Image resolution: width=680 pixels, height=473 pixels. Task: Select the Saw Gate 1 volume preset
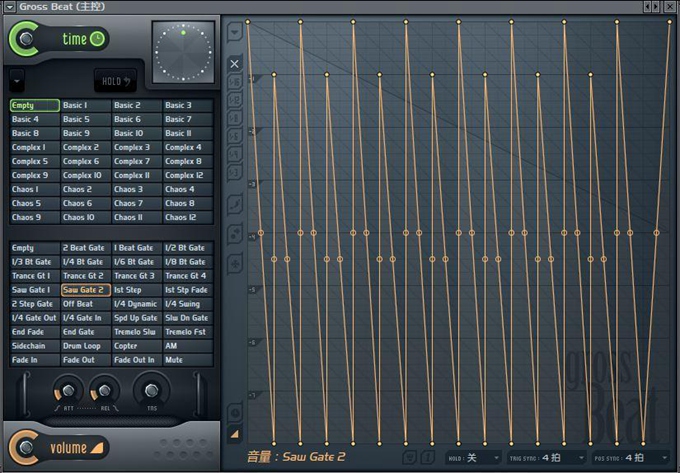[x=34, y=290]
